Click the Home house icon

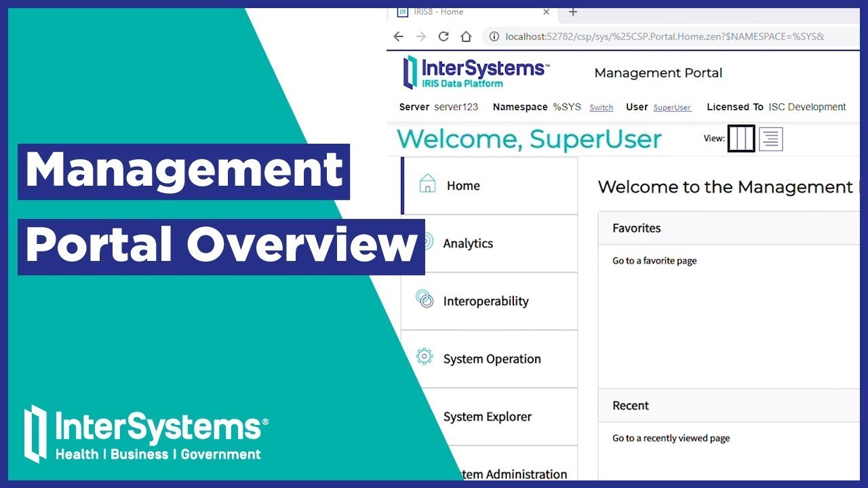(427, 184)
